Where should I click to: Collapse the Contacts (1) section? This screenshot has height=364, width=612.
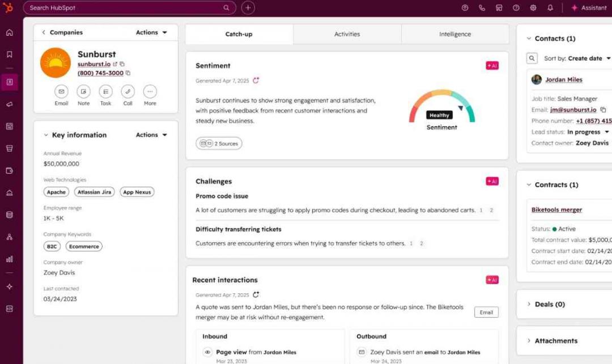529,38
